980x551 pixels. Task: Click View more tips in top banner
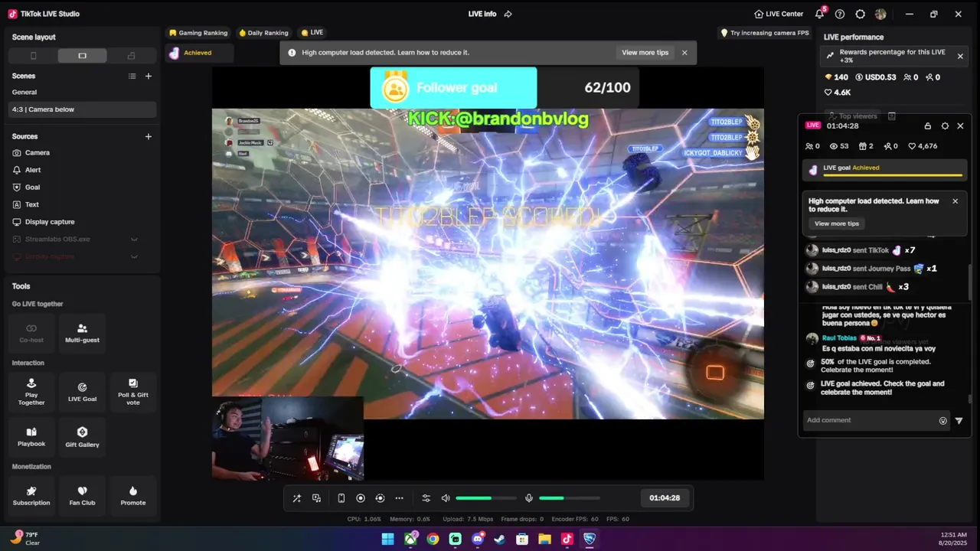[x=645, y=53]
